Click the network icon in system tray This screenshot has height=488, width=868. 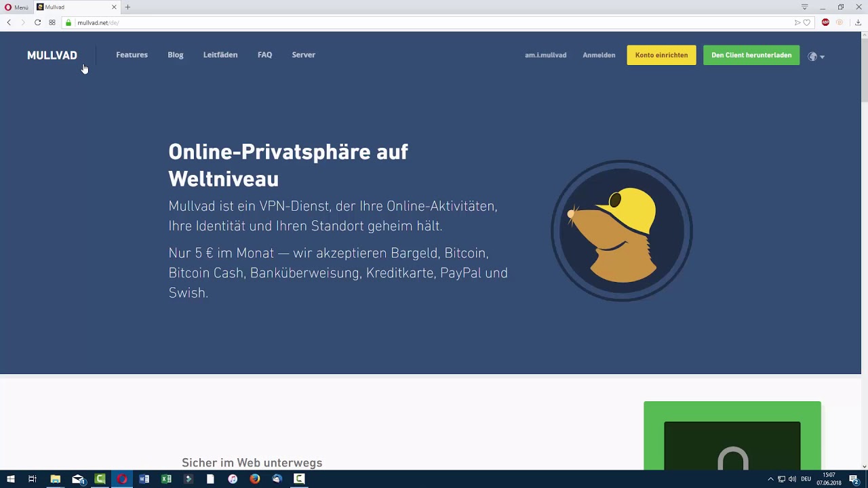[x=781, y=479]
